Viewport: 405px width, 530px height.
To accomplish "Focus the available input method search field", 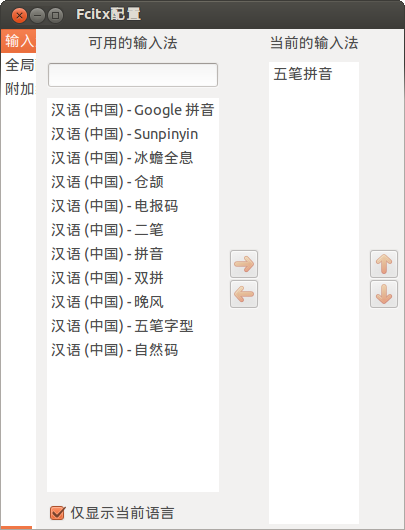I will click(133, 75).
